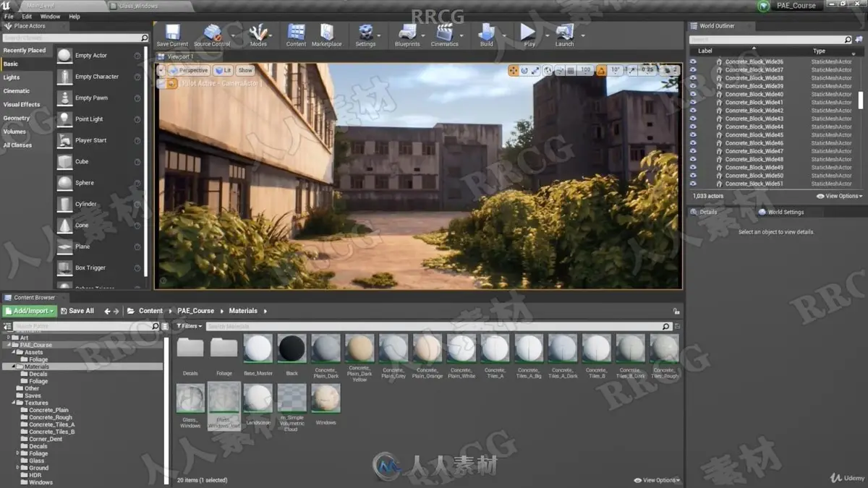
Task: Open the Source Control toolbar icon
Action: tap(212, 32)
